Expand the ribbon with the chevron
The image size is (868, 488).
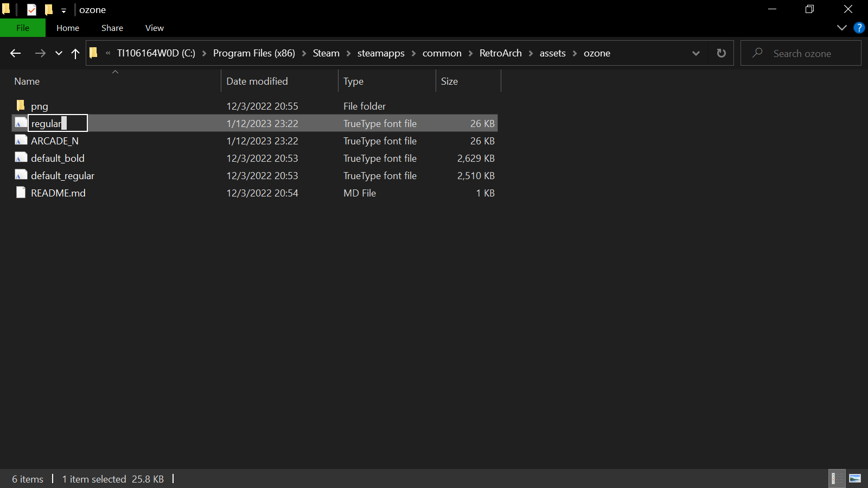click(x=841, y=28)
